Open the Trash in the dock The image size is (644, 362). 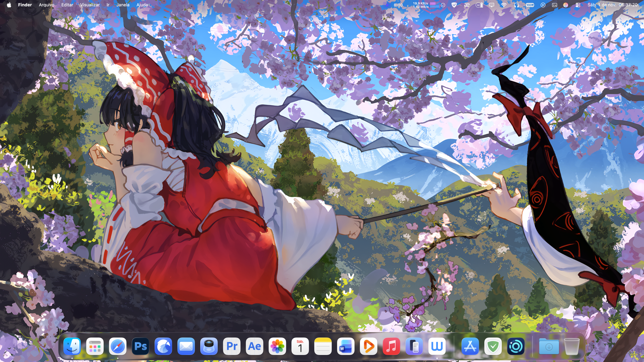(572, 347)
